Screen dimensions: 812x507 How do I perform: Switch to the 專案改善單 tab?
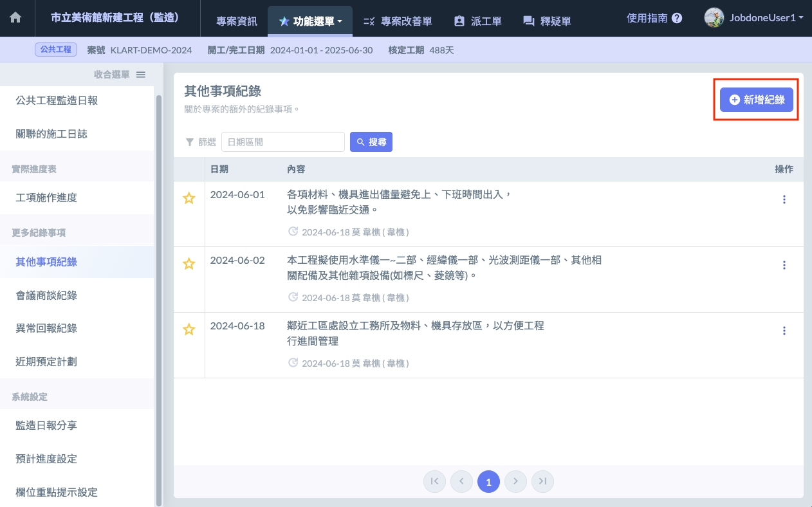pyautogui.click(x=398, y=21)
